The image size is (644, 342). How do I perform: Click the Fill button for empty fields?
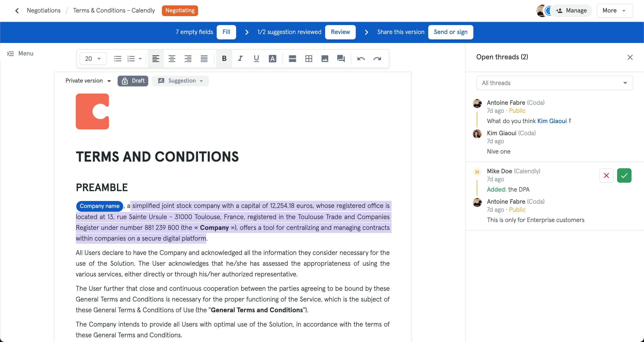coord(226,32)
